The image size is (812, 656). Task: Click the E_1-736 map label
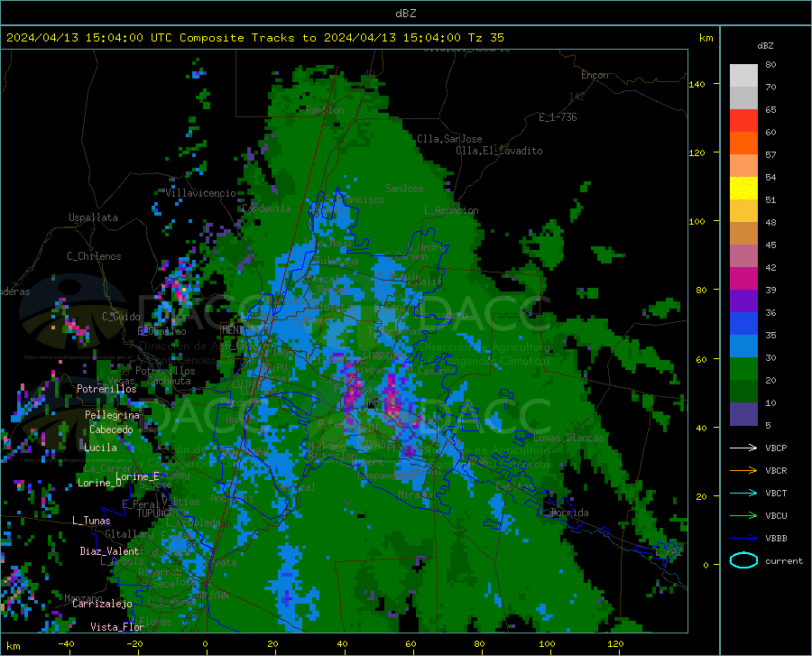coord(558,117)
